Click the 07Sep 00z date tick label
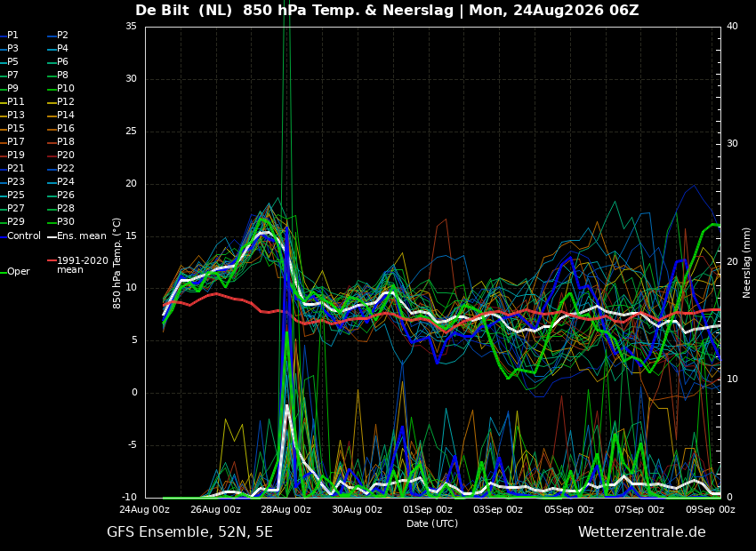 (x=639, y=509)
